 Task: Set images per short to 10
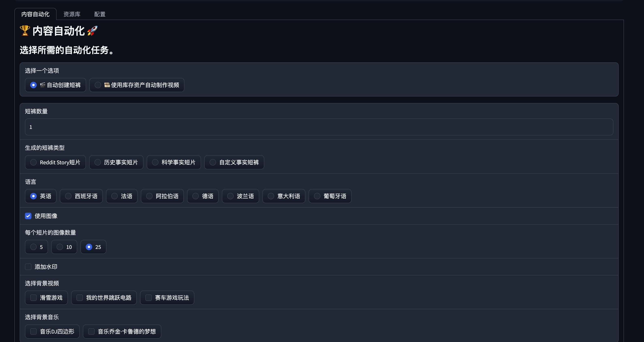(x=60, y=247)
